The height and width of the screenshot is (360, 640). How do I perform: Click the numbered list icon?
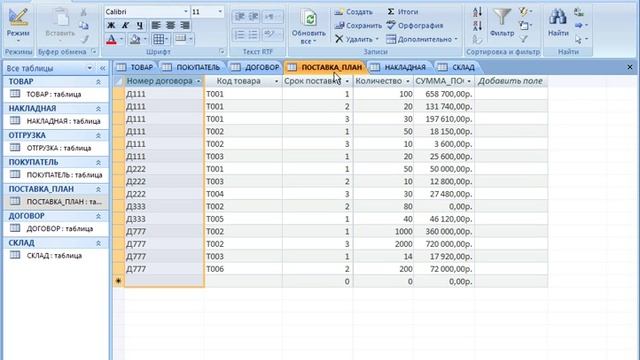pyautogui.click(x=239, y=35)
